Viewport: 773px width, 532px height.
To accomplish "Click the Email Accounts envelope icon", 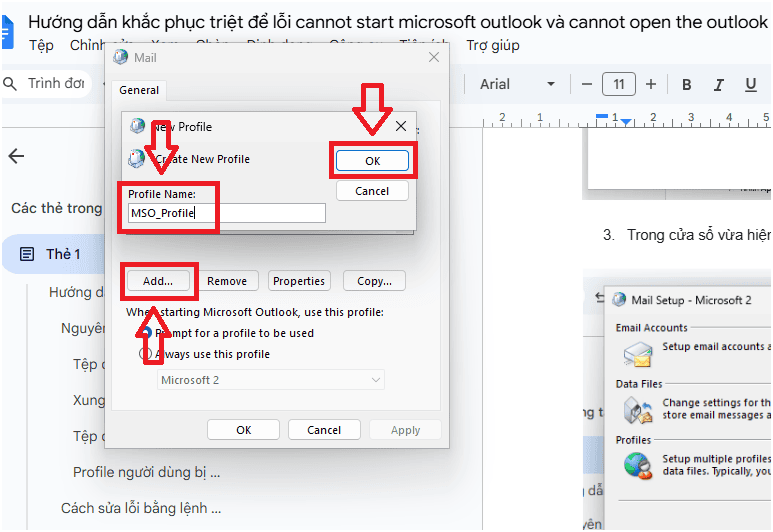I will tap(637, 354).
